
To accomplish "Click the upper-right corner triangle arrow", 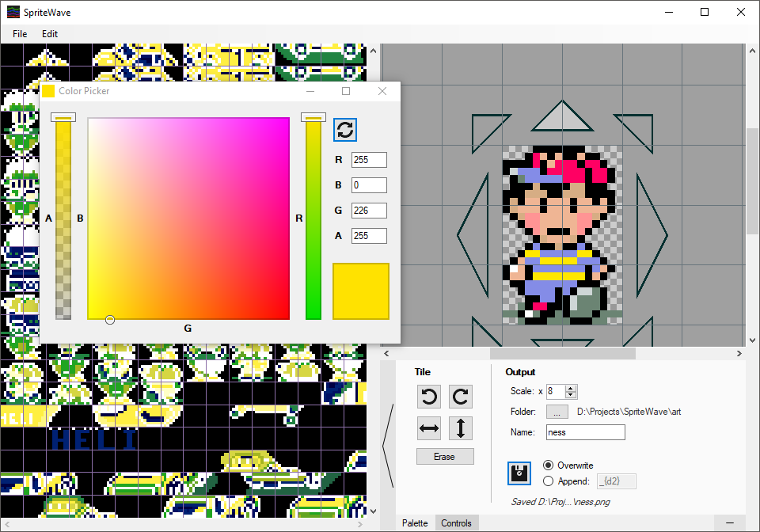I will point(640,128).
